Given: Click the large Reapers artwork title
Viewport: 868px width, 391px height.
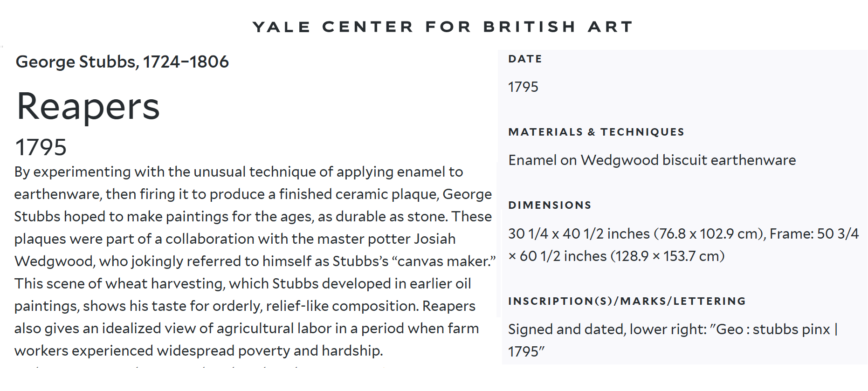Looking at the screenshot, I should [x=88, y=107].
